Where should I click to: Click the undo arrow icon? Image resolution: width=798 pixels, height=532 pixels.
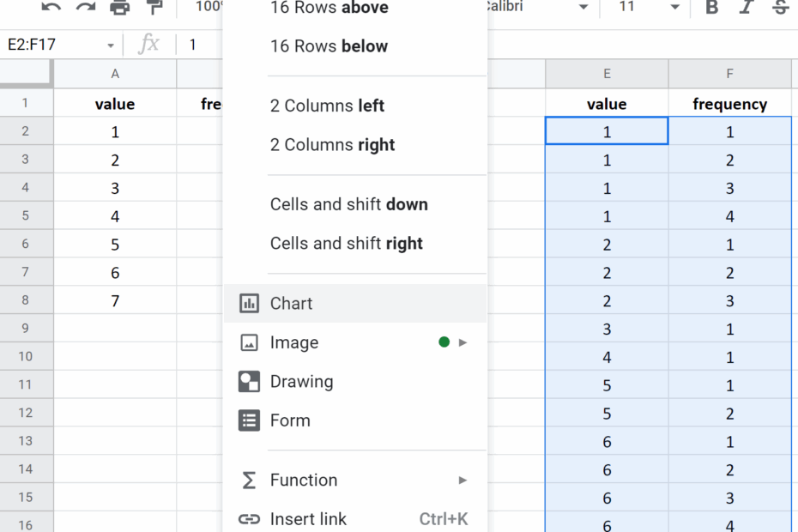tap(51, 7)
